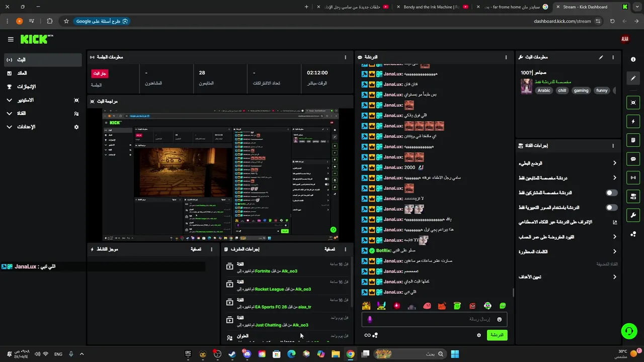Click the stream preview thumbnail in مراجعة البث

tap(220, 175)
